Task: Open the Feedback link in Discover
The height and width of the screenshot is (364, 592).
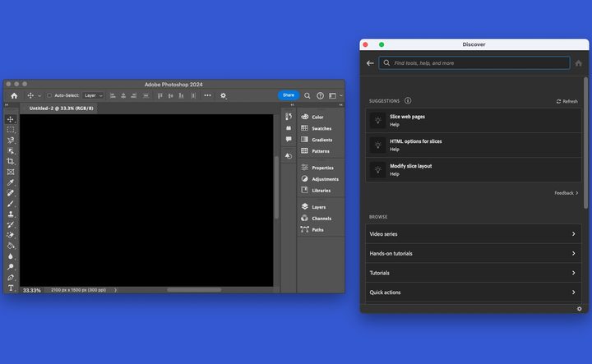Action: tap(566, 193)
